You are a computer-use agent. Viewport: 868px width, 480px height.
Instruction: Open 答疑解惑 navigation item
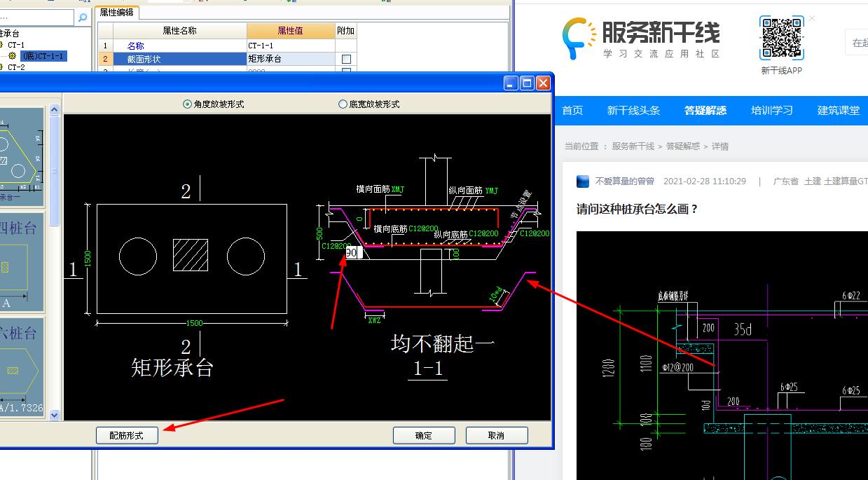pyautogui.click(x=705, y=111)
